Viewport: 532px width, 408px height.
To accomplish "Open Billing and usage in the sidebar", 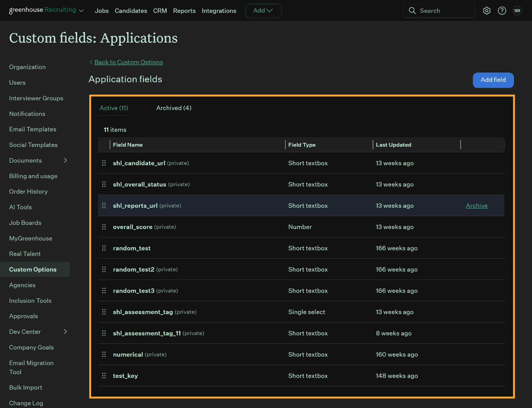I will [x=33, y=176].
